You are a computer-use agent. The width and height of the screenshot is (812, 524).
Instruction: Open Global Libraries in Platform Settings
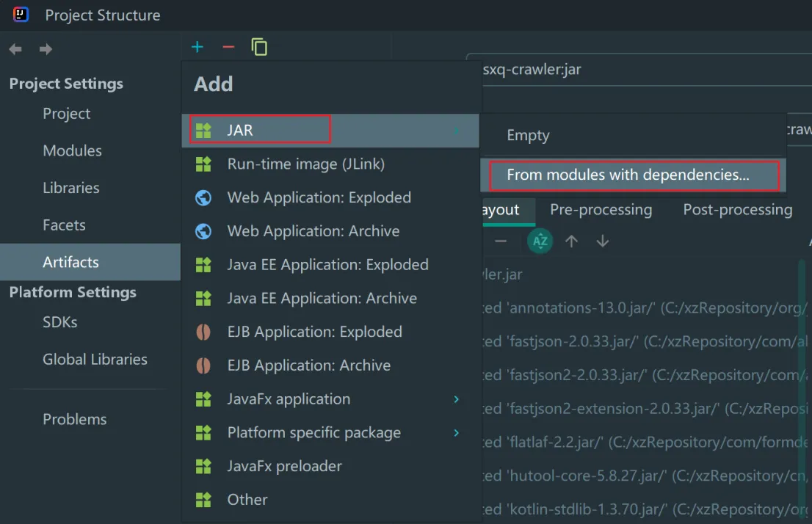tap(90, 360)
